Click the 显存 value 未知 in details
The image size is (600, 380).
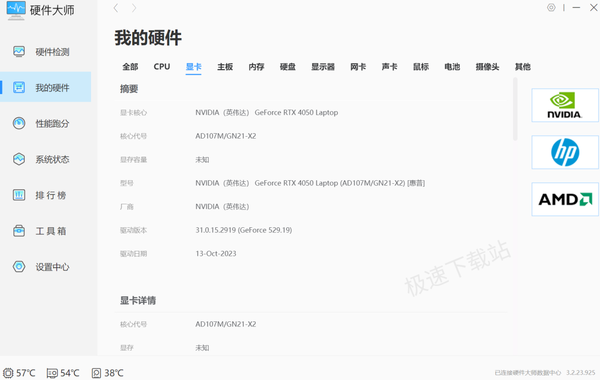pos(202,347)
